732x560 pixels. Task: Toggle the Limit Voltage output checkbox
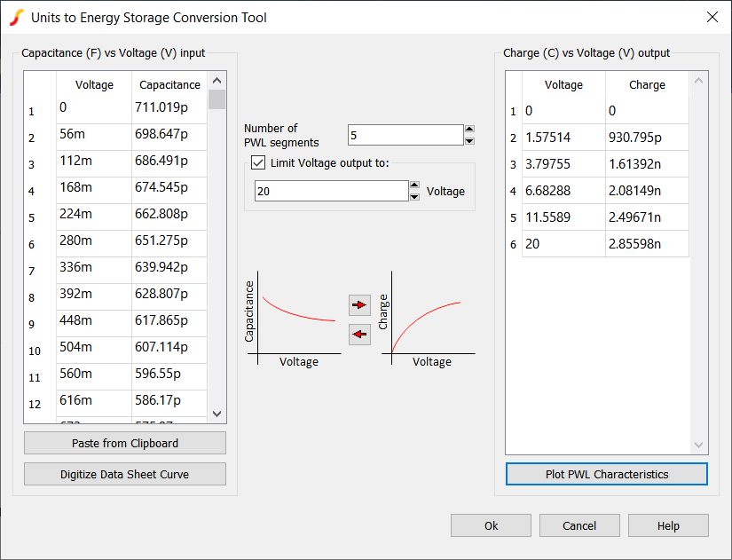pyautogui.click(x=257, y=162)
